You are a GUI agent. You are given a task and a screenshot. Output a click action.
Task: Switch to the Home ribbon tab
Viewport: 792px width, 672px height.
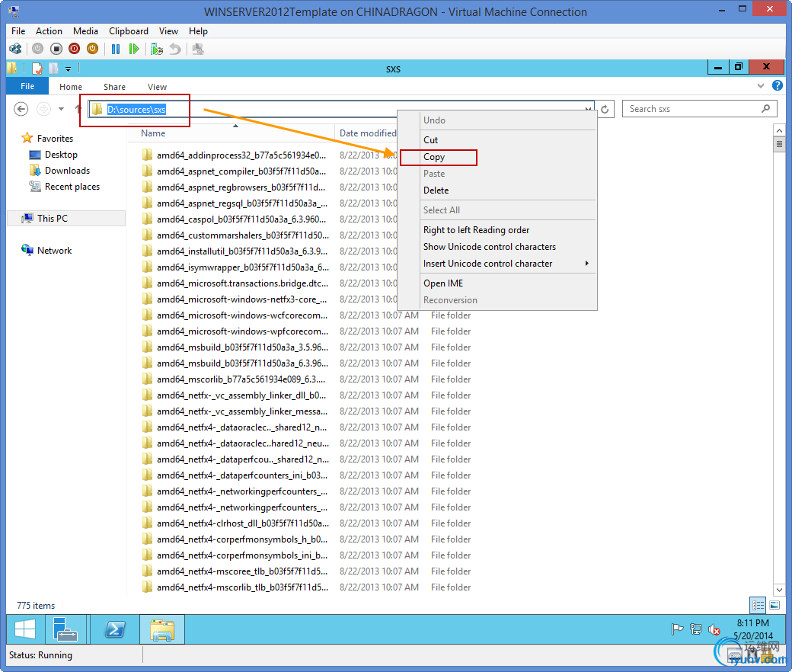pyautogui.click(x=71, y=87)
